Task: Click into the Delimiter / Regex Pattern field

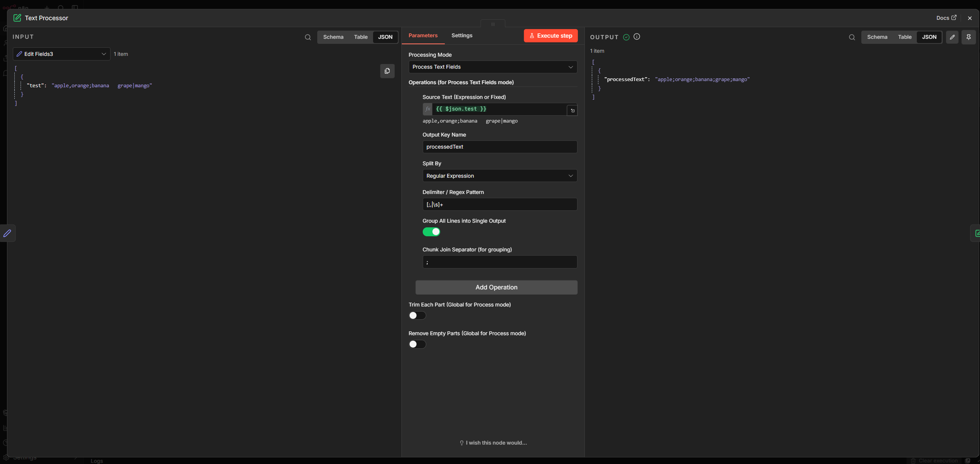Action: pyautogui.click(x=500, y=204)
